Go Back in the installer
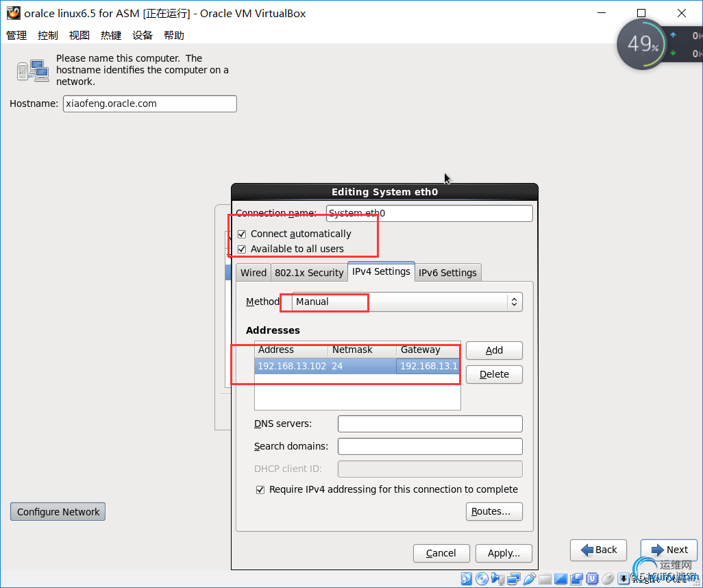 [x=598, y=550]
